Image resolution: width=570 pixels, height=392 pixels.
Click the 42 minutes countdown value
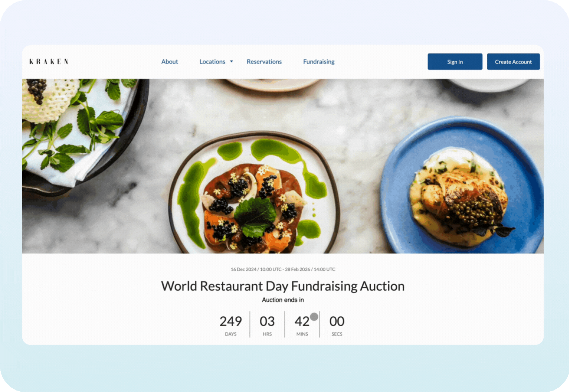[302, 321]
